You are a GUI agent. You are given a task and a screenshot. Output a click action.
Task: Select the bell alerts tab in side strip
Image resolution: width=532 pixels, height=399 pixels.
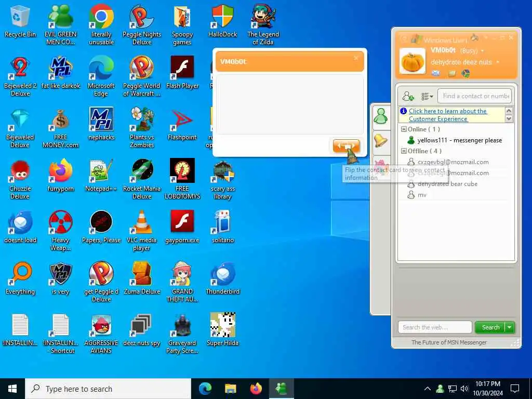coord(381,140)
